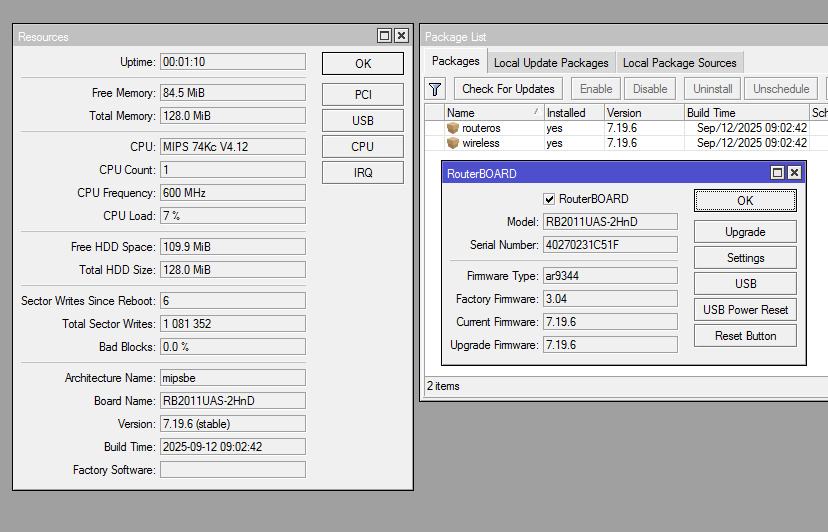This screenshot has width=828, height=532.
Task: Click the Disable package button
Action: (650, 89)
